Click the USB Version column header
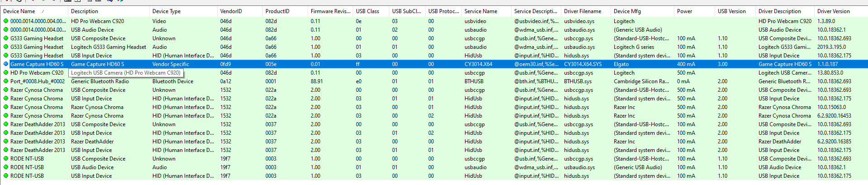The width and height of the screenshot is (868, 185). coord(735,11)
